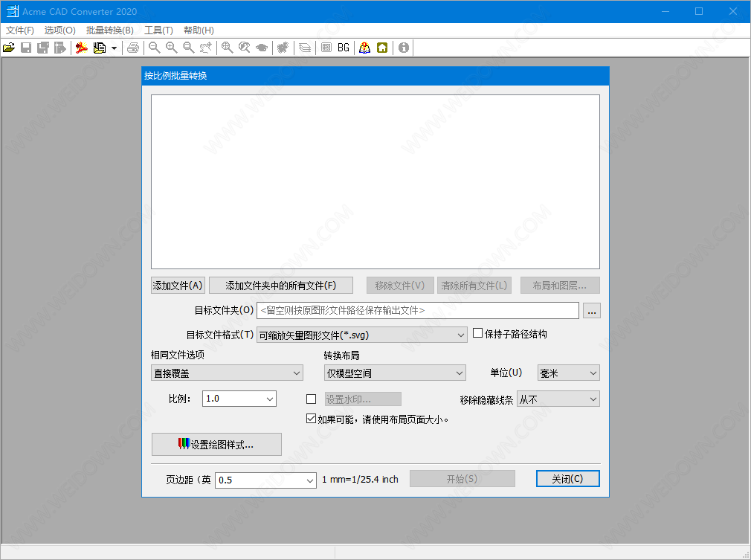Click the export file arrow icon
The image size is (751, 560).
60,48
